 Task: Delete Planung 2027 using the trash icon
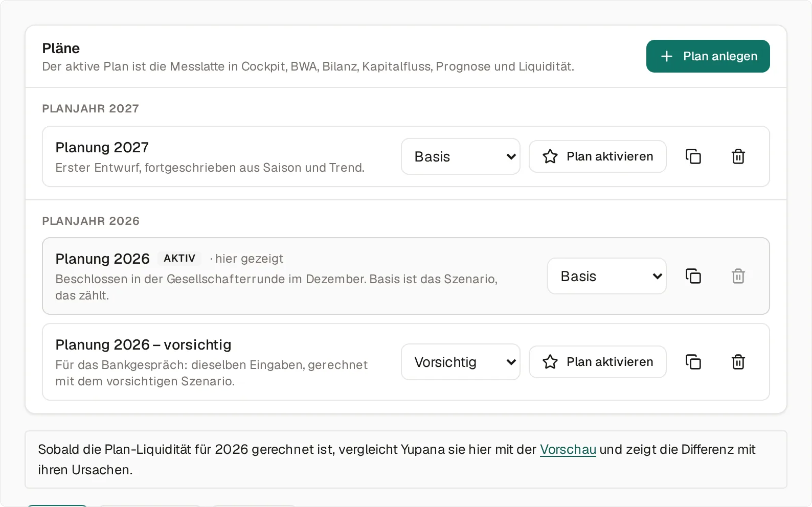[738, 156]
